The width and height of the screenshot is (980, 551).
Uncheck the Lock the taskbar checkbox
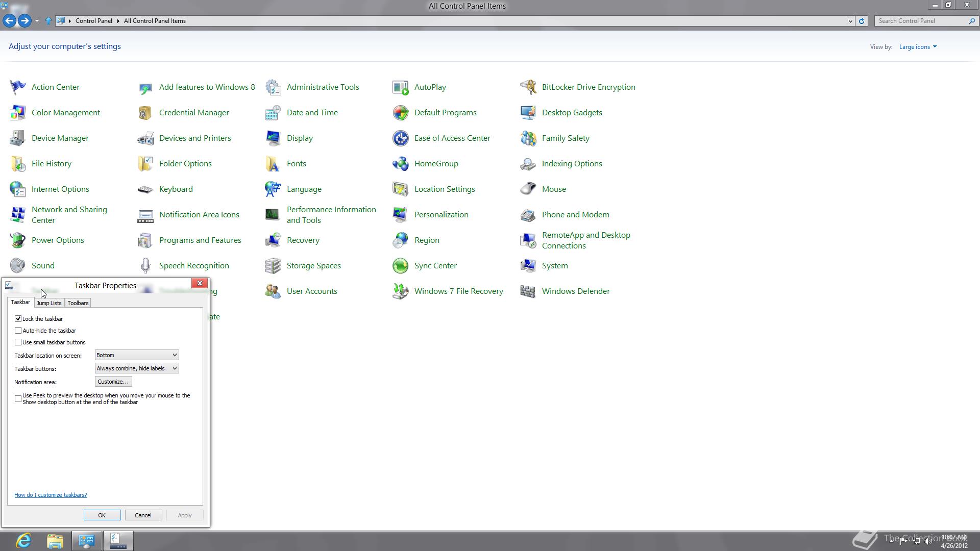click(x=18, y=318)
